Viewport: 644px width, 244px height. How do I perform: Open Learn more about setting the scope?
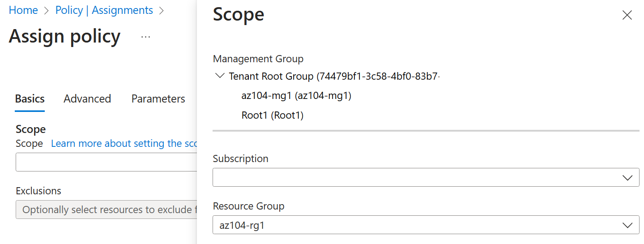pos(124,144)
